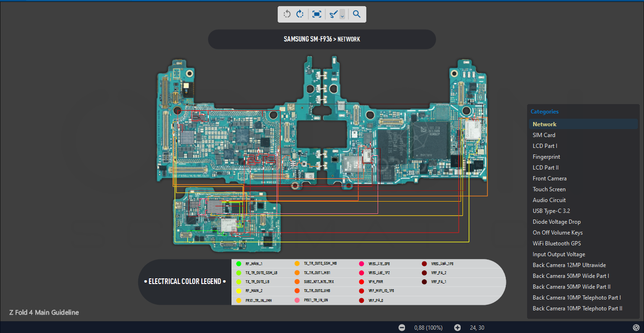Image resolution: width=644 pixels, height=333 pixels.
Task: Click the Electrical Color Legend heading
Action: click(185, 281)
